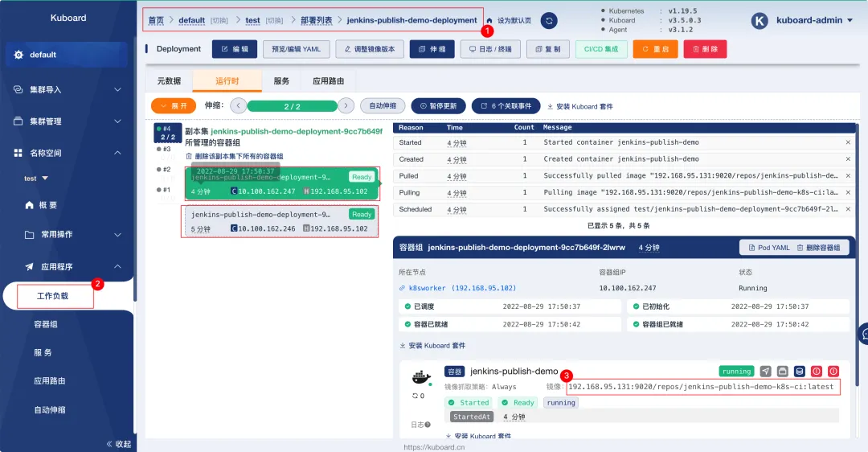Click 6 个关联事件 button

click(506, 106)
